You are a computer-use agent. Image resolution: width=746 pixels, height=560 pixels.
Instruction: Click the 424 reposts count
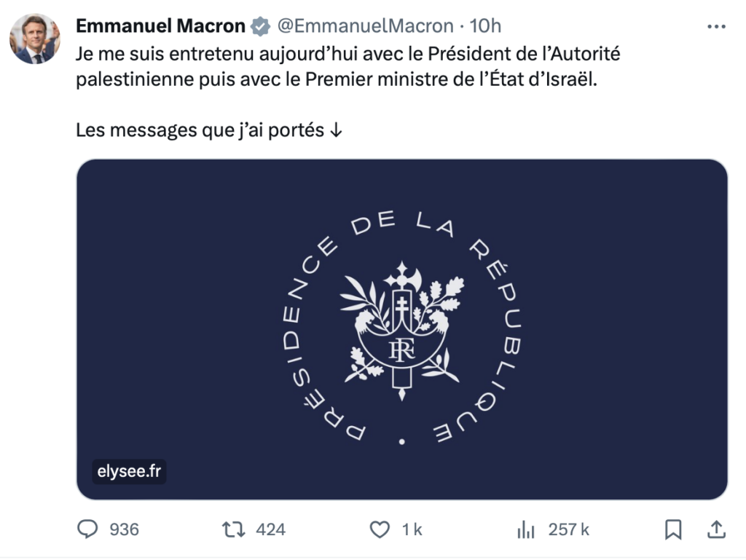tap(270, 529)
